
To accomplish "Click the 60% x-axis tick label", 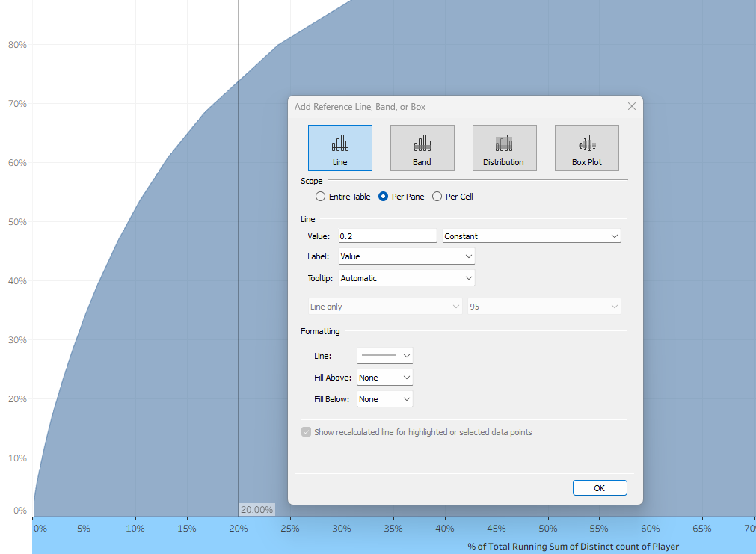I will (651, 529).
